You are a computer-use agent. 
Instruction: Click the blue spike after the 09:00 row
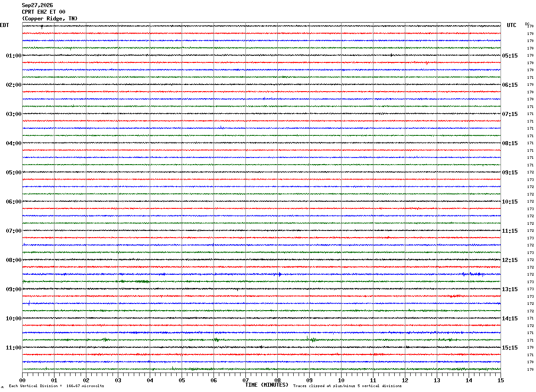point(29,303)
